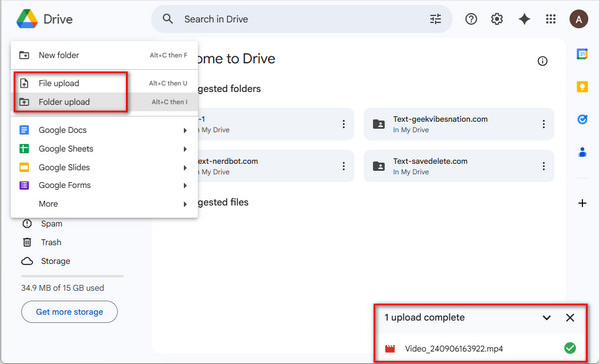Get add-ons with the plus icon
This screenshot has width=599, height=364.
tap(582, 203)
